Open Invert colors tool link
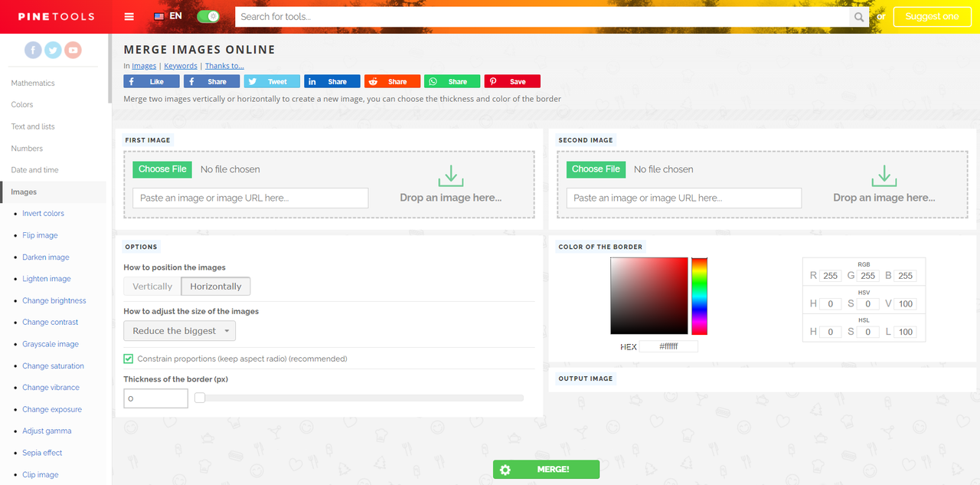Image resolution: width=980 pixels, height=485 pixels. click(x=43, y=214)
